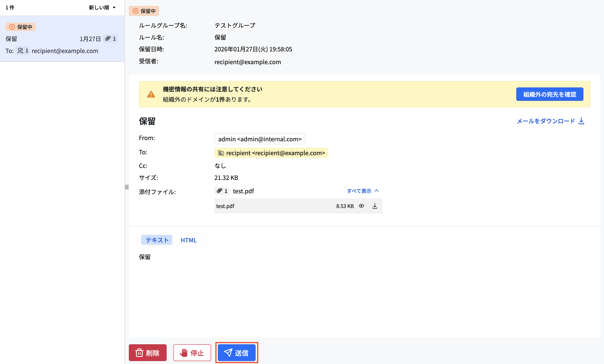Preview test.pdf with the eye icon

[361, 206]
